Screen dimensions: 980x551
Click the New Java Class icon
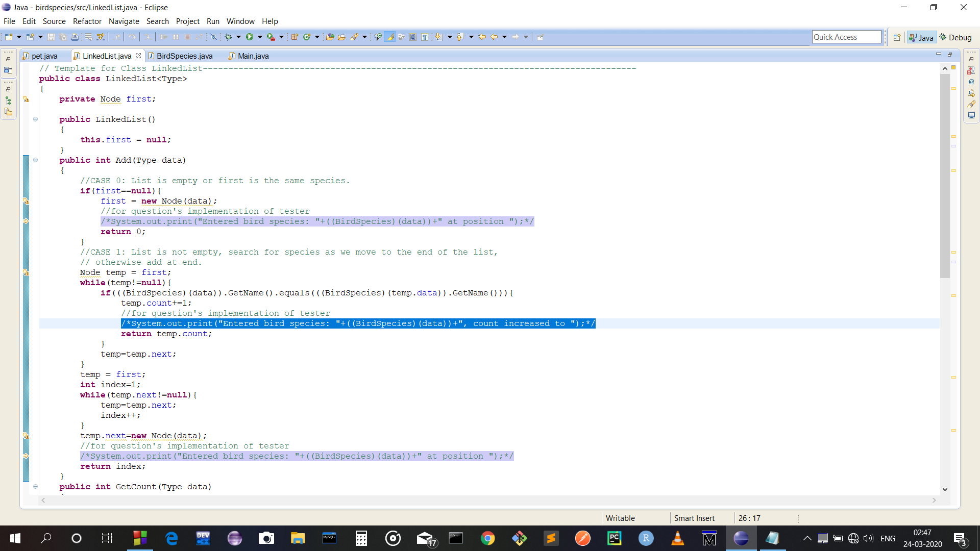pyautogui.click(x=307, y=37)
